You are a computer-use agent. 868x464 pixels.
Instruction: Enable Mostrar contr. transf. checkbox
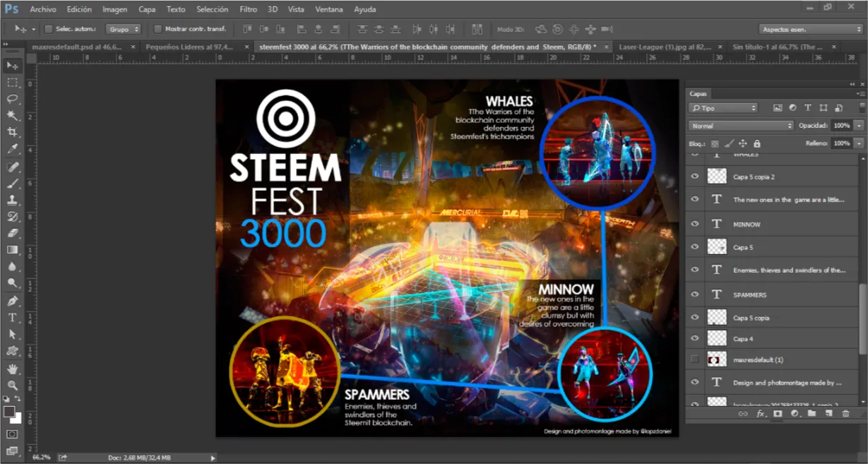tap(158, 29)
